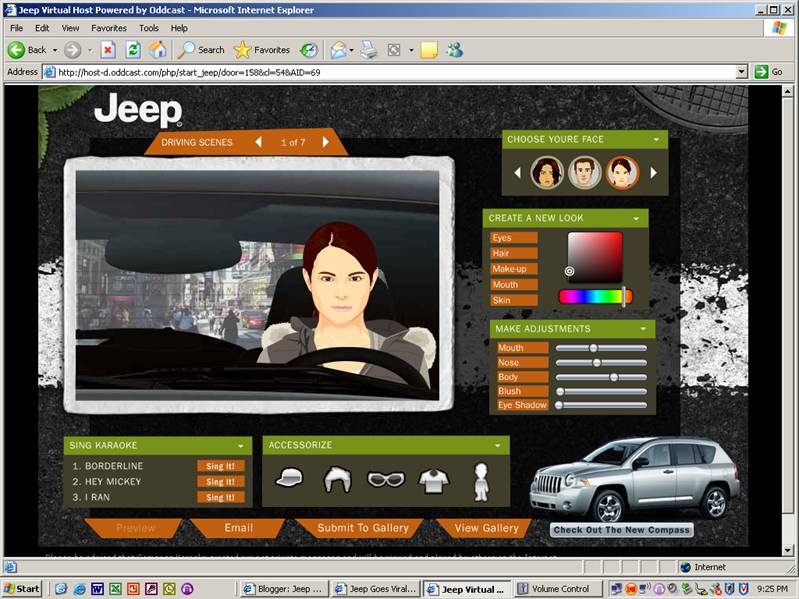
Task: Open the File menu
Action: point(16,28)
